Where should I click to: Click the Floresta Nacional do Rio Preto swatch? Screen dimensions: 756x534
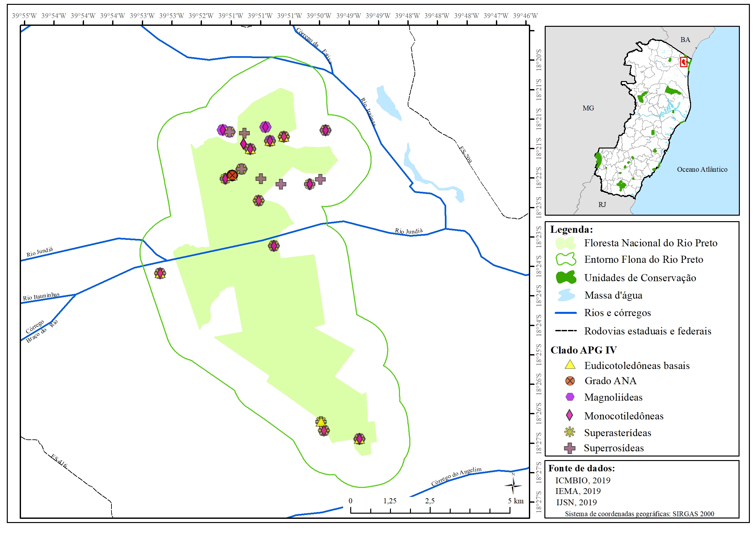[565, 243]
